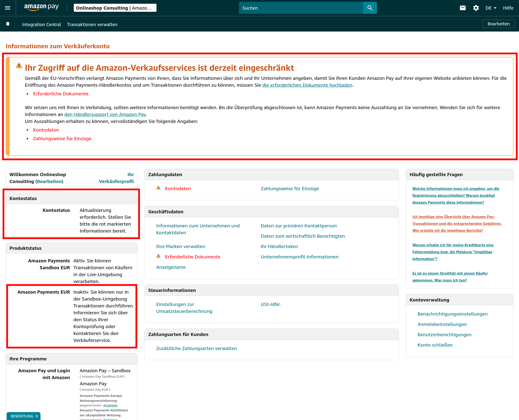Select the 'Amazon Payments EUR' product label
Image resolution: width=519 pixels, height=420 pixels.
click(x=44, y=292)
